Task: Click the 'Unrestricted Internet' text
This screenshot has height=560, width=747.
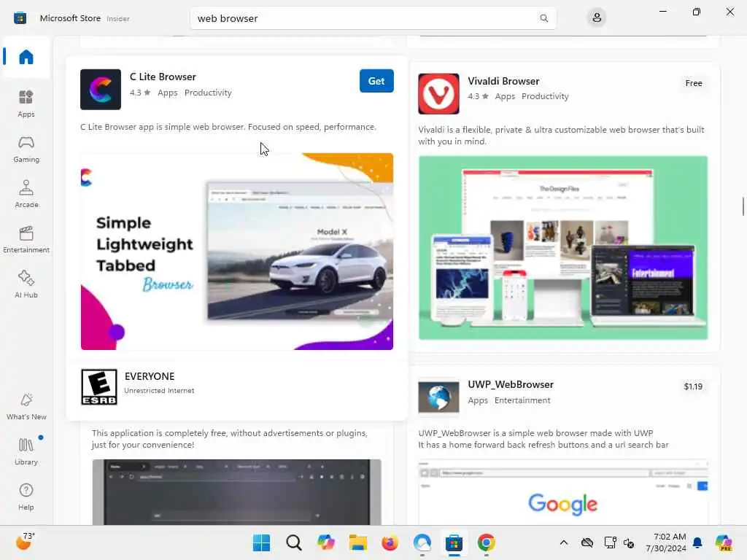Action: (x=159, y=391)
